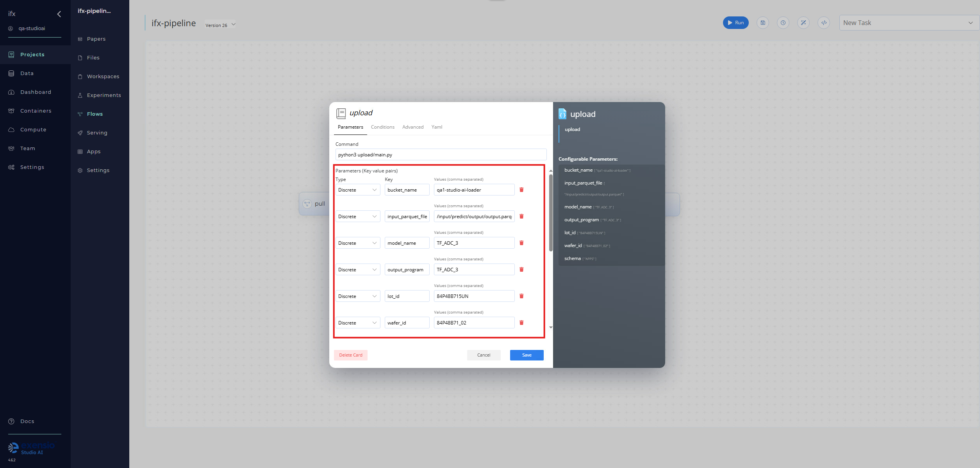Run the pipeline with Run button
This screenshot has width=980, height=468.
tap(735, 23)
